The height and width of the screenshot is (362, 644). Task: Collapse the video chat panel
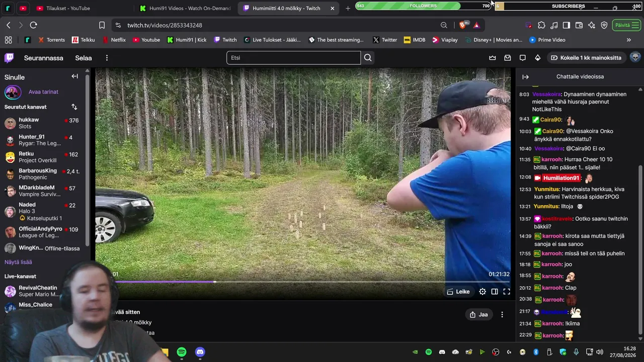coord(526,77)
